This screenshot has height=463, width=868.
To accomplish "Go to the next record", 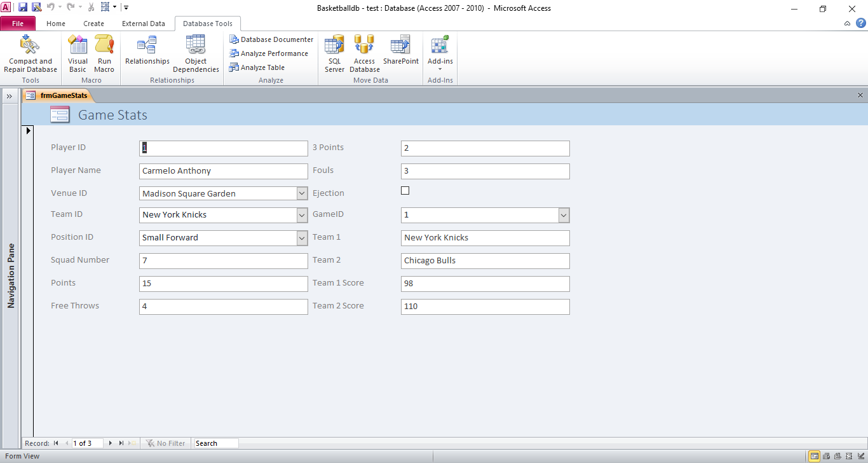I will tap(111, 443).
